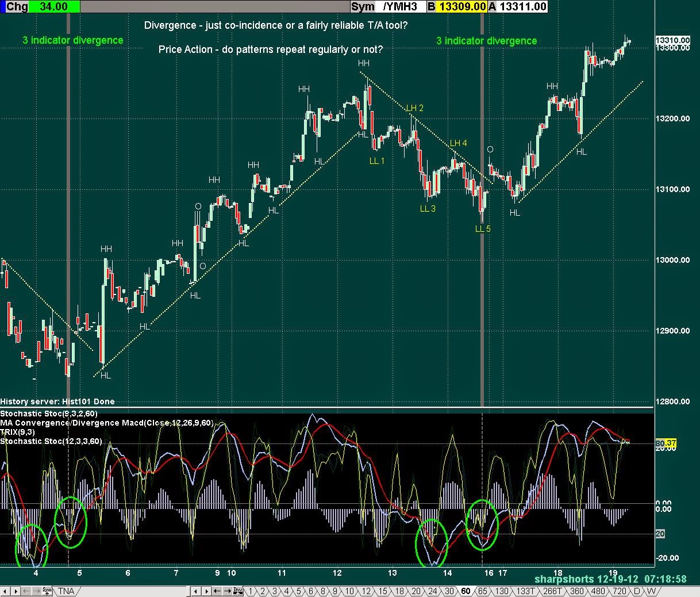Click the greyed-out back arrow beside Sym+
Viewport: 700px width, 597px height.
pos(26,591)
